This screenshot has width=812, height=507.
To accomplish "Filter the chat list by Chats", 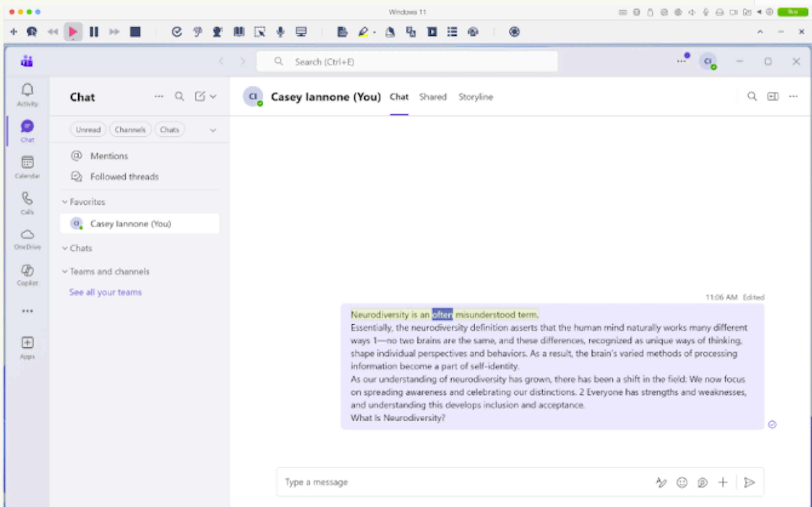I will click(x=170, y=130).
